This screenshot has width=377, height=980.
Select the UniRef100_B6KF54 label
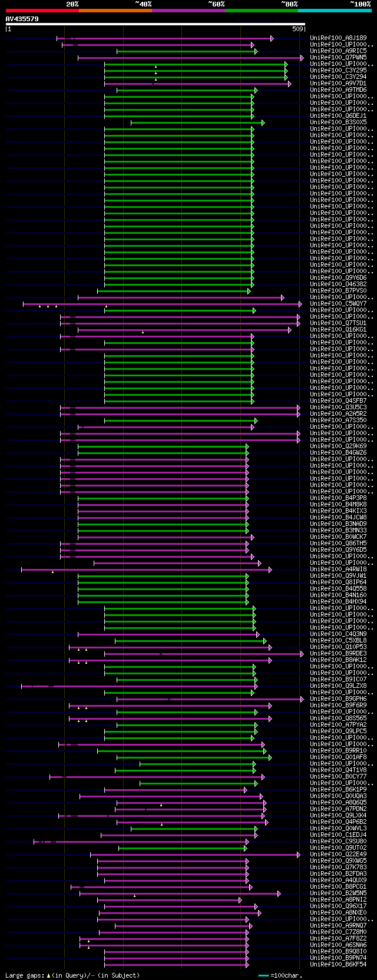338,965
